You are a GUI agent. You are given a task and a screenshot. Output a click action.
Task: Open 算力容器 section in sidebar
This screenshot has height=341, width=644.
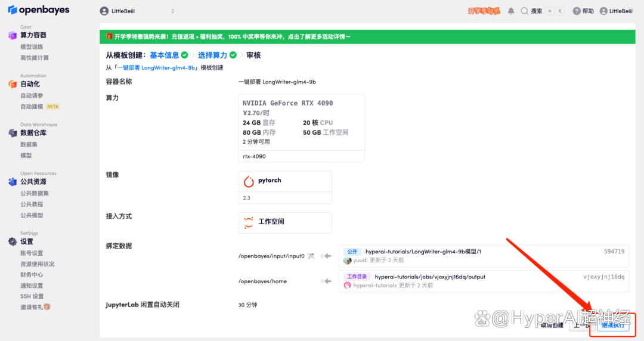33,35
